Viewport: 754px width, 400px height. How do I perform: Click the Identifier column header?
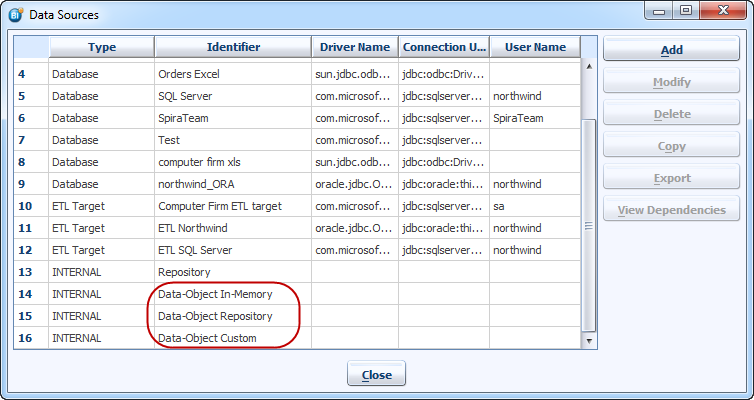(x=232, y=47)
